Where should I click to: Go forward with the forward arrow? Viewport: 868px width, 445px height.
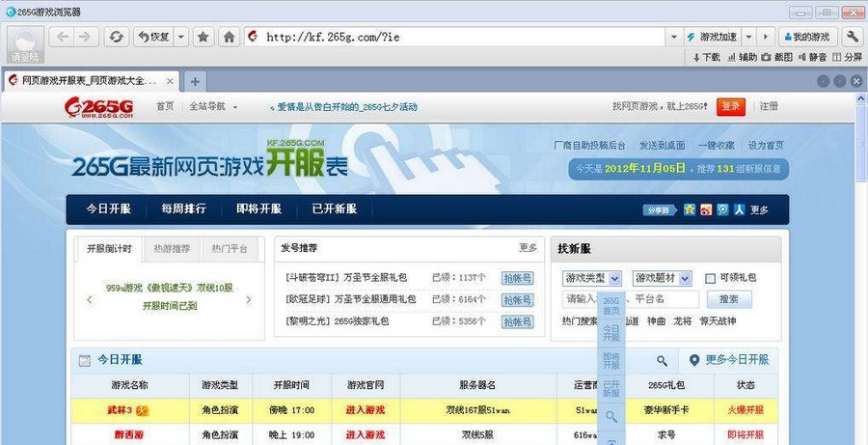pyautogui.click(x=84, y=37)
